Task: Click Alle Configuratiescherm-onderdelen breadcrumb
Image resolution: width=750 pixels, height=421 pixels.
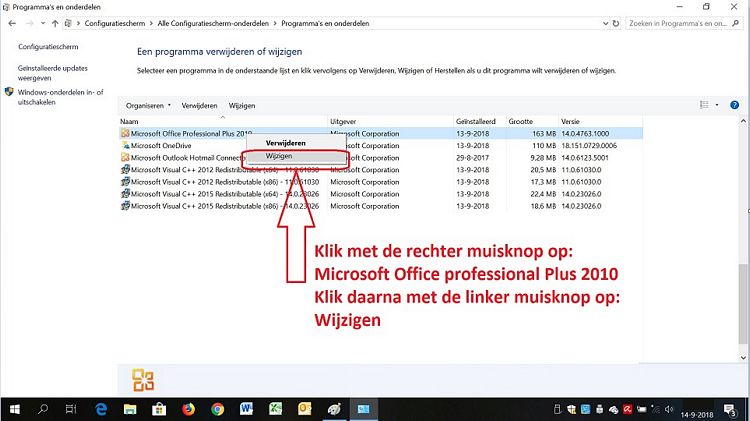Action: click(213, 23)
